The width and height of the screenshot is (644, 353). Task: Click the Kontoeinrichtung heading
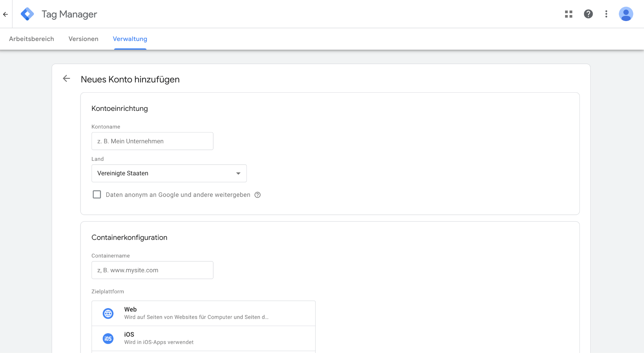click(x=119, y=109)
